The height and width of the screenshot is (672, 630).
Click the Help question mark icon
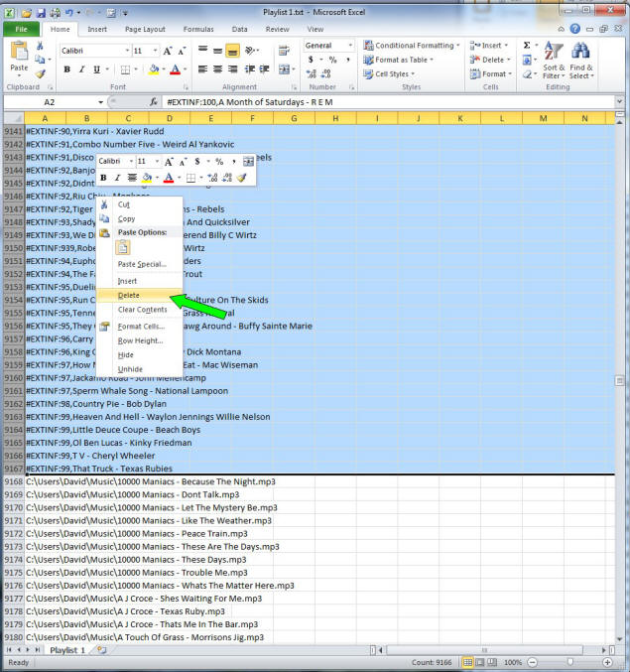pos(575,29)
